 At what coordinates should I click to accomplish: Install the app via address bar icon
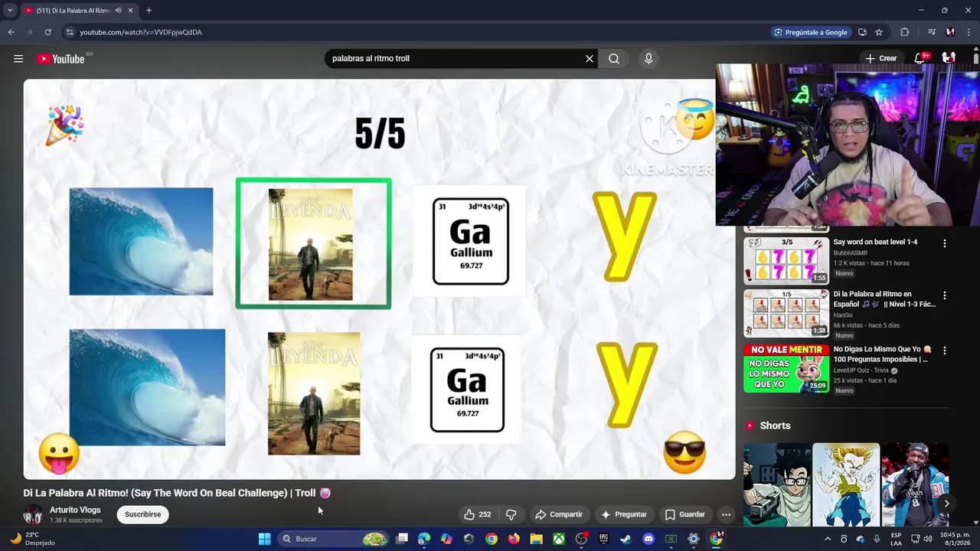tap(862, 32)
